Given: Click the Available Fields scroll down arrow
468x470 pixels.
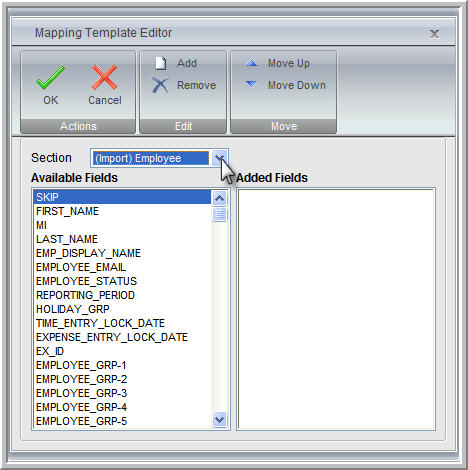Looking at the screenshot, I should tap(219, 419).
